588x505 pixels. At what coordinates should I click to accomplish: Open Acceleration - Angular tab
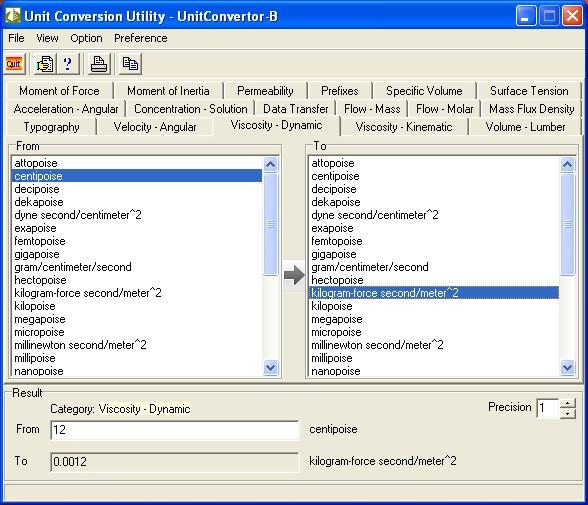pos(66,109)
